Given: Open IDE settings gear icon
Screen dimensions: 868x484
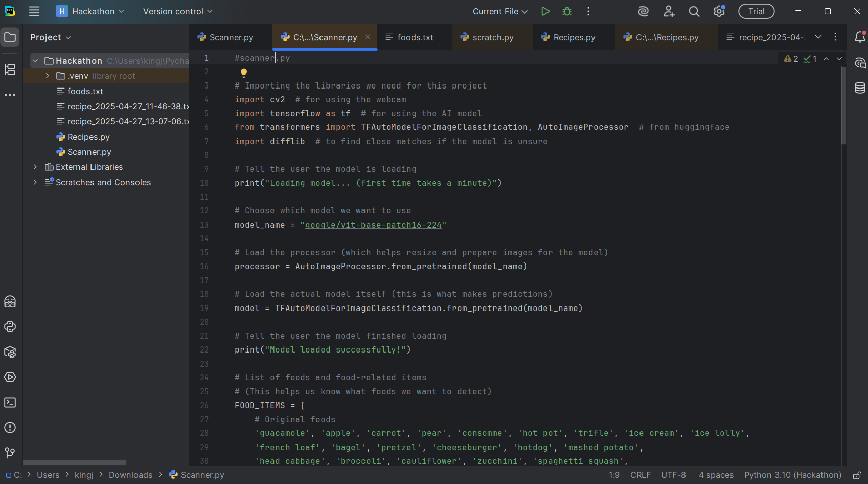Looking at the screenshot, I should tap(719, 11).
